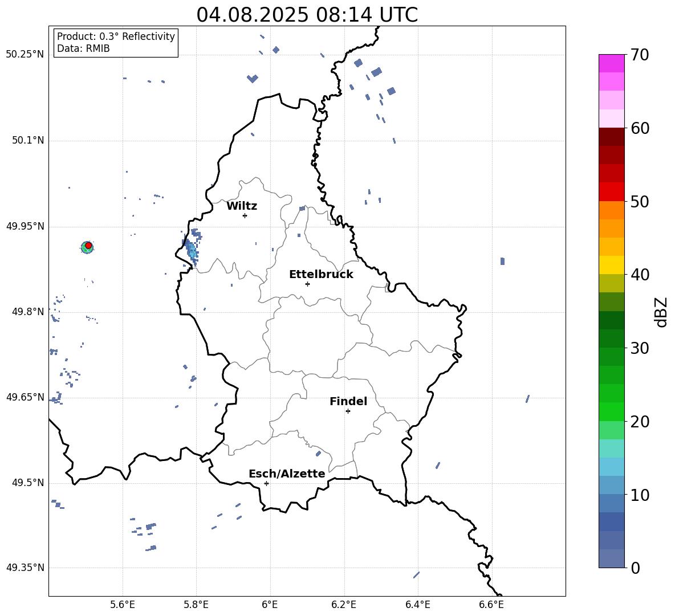
Task: Click the 6°E longitude label
Action: pyautogui.click(x=270, y=605)
